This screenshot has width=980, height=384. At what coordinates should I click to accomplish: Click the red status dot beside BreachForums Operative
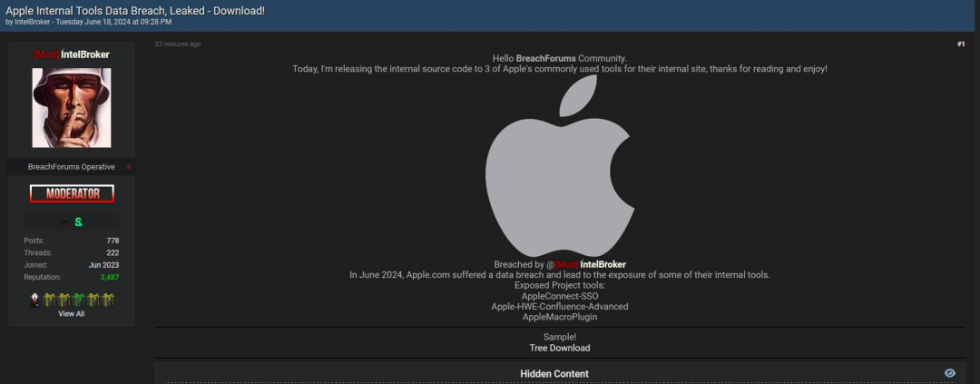coord(128,167)
